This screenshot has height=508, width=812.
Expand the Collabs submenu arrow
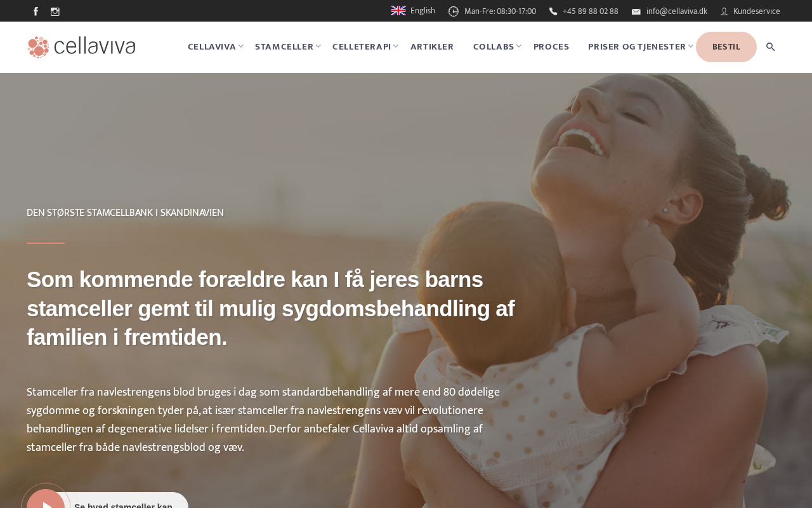[519, 46]
